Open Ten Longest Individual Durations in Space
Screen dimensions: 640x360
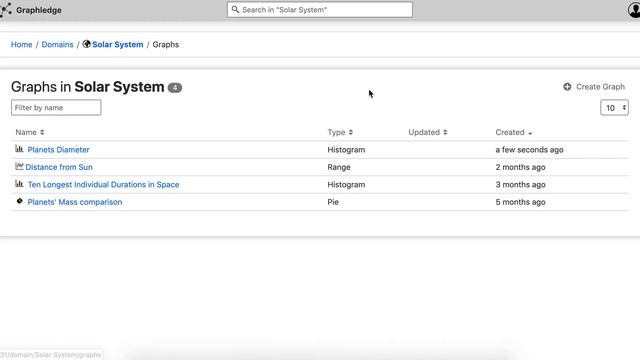pyautogui.click(x=103, y=184)
